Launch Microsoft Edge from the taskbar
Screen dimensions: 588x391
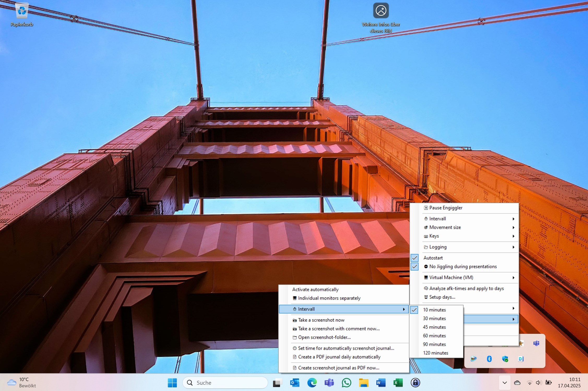[312, 383]
